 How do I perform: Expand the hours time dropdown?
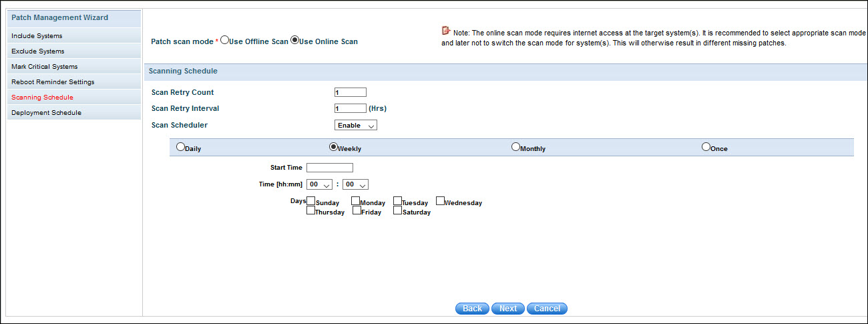tap(319, 184)
